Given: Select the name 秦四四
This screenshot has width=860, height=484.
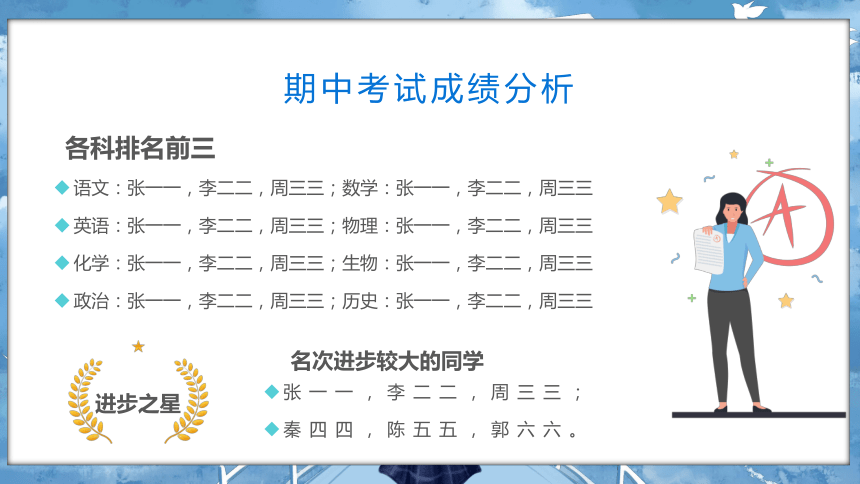Looking at the screenshot, I should (318, 430).
